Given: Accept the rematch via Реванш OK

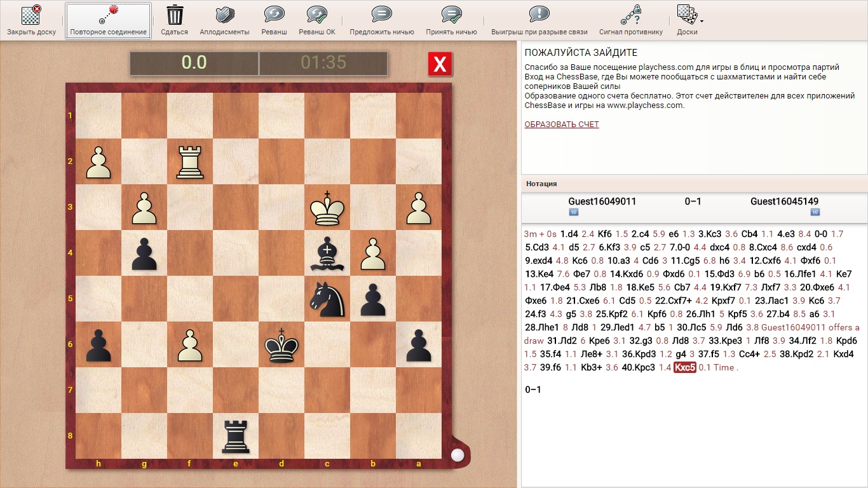Looking at the screenshot, I should [x=316, y=15].
